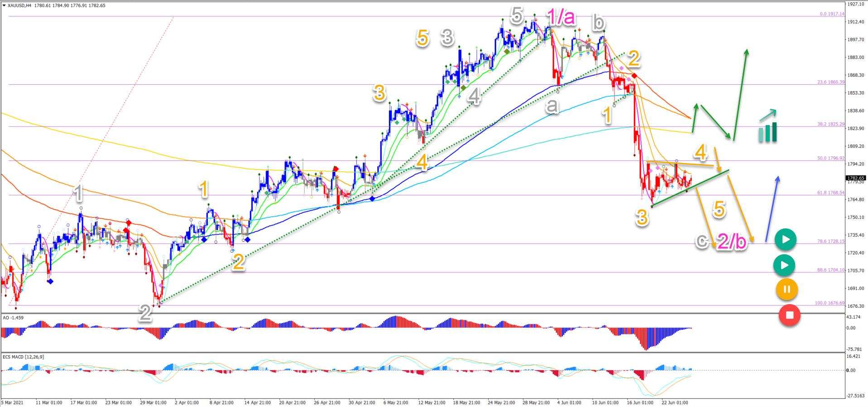Click the Fibonacci label 100.0 1676.69
The width and height of the screenshot is (868, 407).
coord(830,303)
